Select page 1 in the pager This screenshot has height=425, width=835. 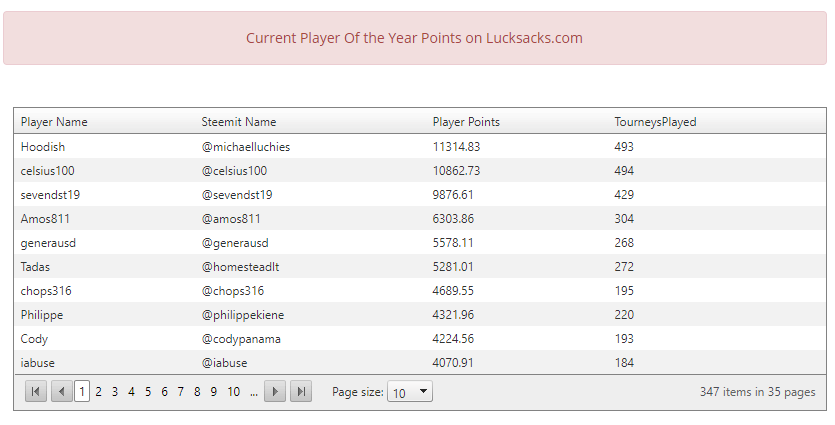[81, 392]
